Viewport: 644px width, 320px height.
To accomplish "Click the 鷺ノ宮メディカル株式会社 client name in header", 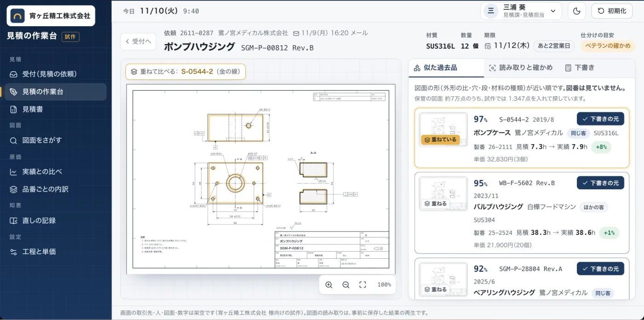I will point(253,33).
